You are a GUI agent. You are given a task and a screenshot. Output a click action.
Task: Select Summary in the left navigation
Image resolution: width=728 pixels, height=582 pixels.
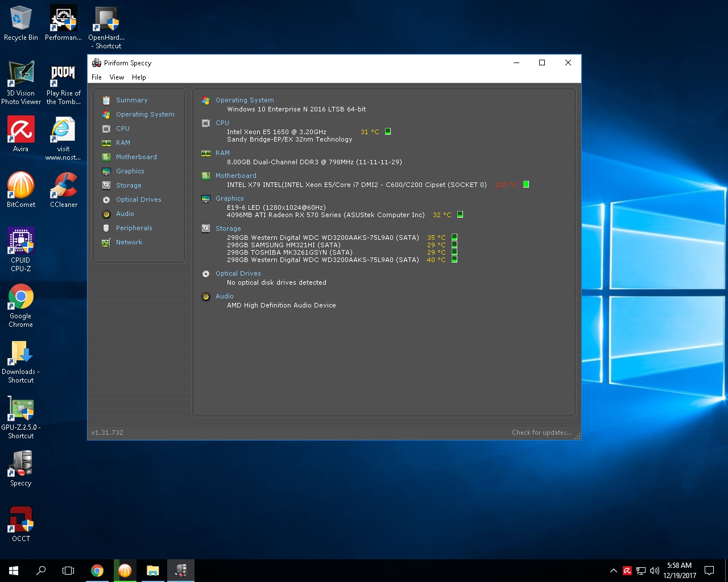coord(131,100)
